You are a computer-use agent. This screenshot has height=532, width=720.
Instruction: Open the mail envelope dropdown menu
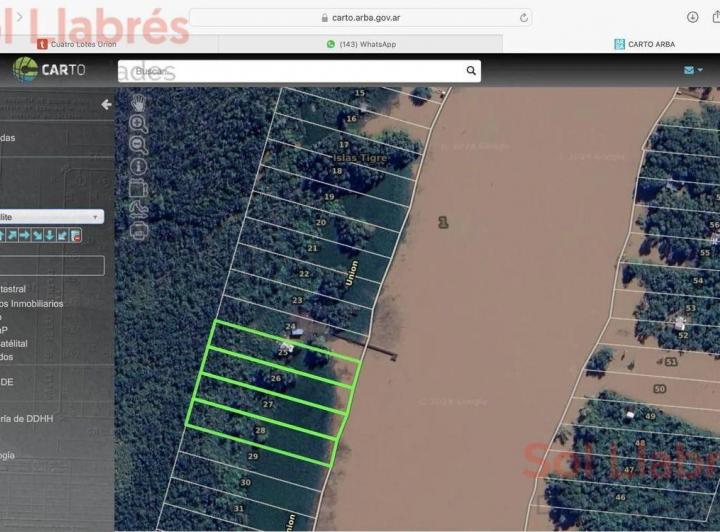tap(693, 70)
